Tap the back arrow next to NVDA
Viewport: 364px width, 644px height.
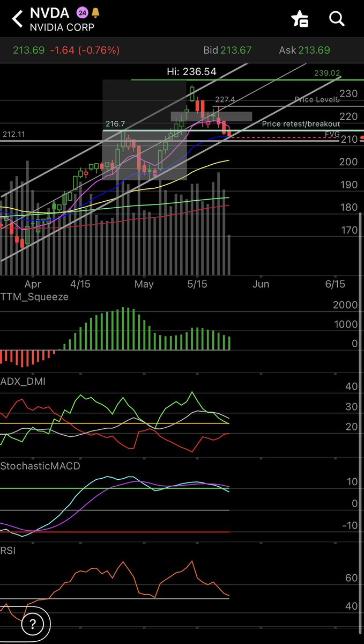tap(18, 19)
